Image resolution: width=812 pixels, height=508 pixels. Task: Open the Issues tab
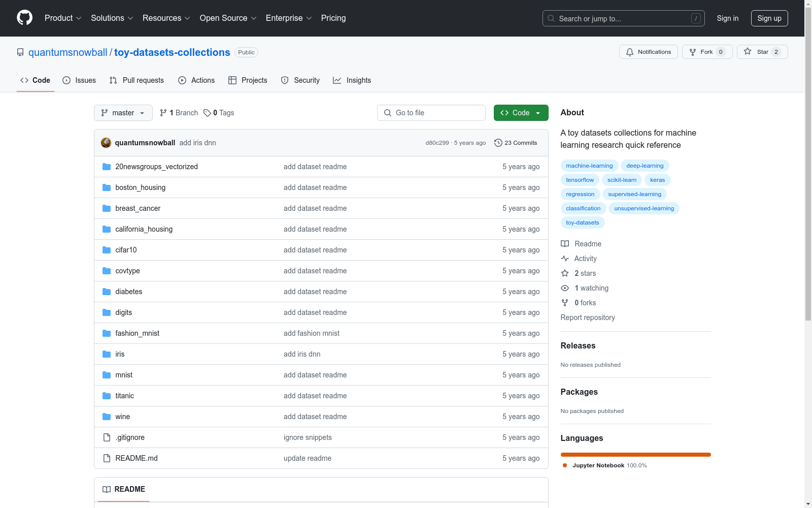[79, 80]
